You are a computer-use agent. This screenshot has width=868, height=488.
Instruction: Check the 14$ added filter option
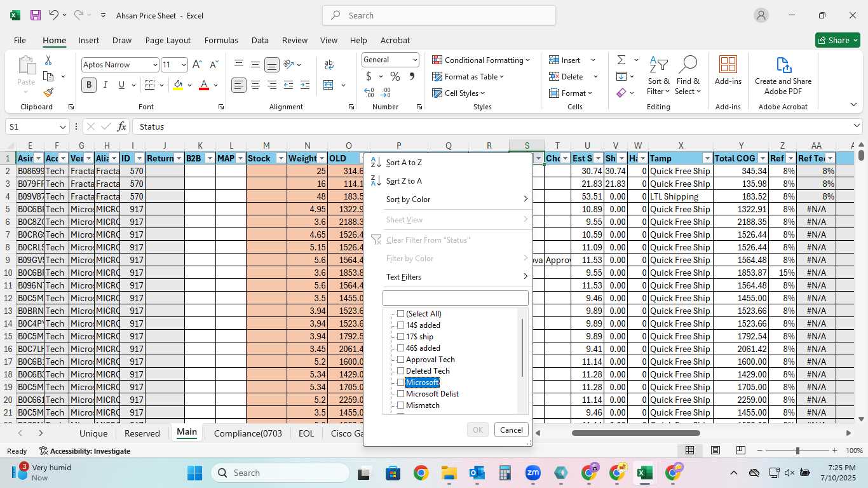click(x=400, y=325)
